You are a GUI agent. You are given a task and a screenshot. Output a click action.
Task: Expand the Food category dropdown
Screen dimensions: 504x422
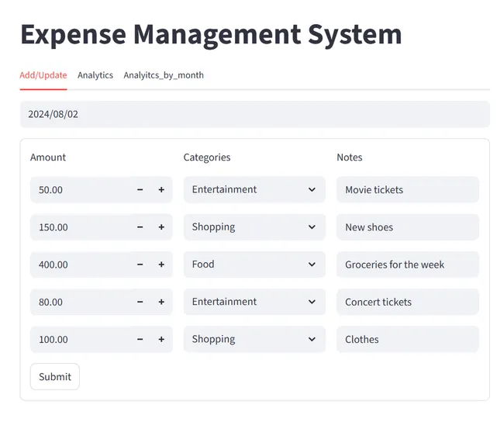coord(254,265)
